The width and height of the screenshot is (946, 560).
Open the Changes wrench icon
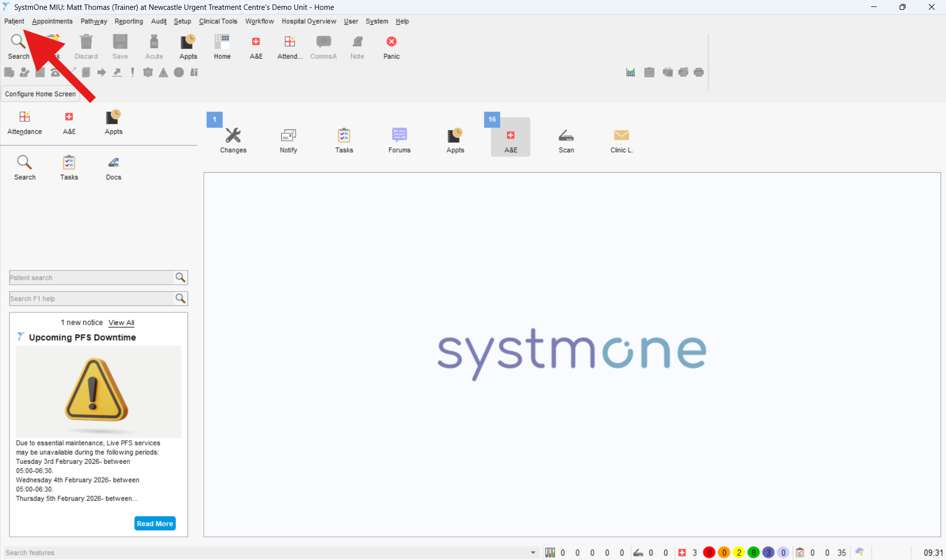233,140
